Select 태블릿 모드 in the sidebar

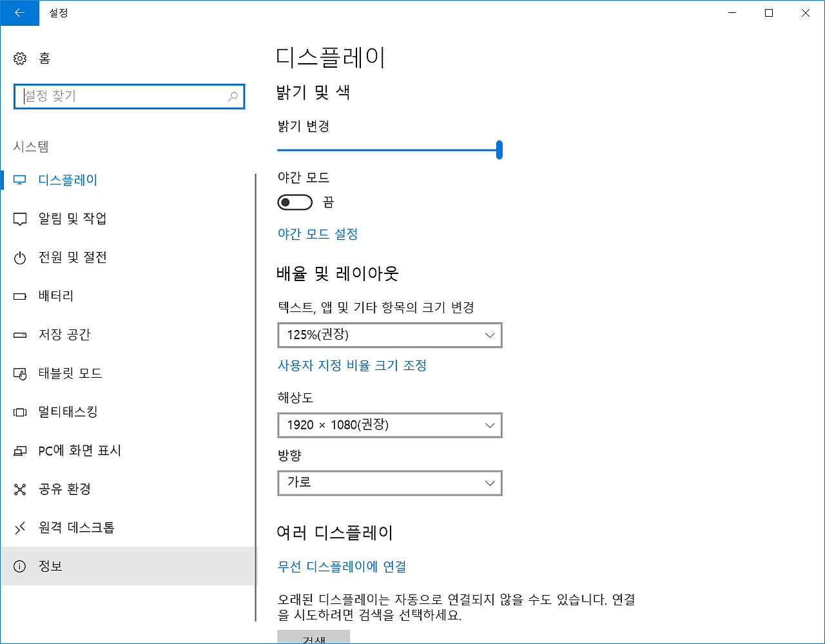click(x=70, y=373)
